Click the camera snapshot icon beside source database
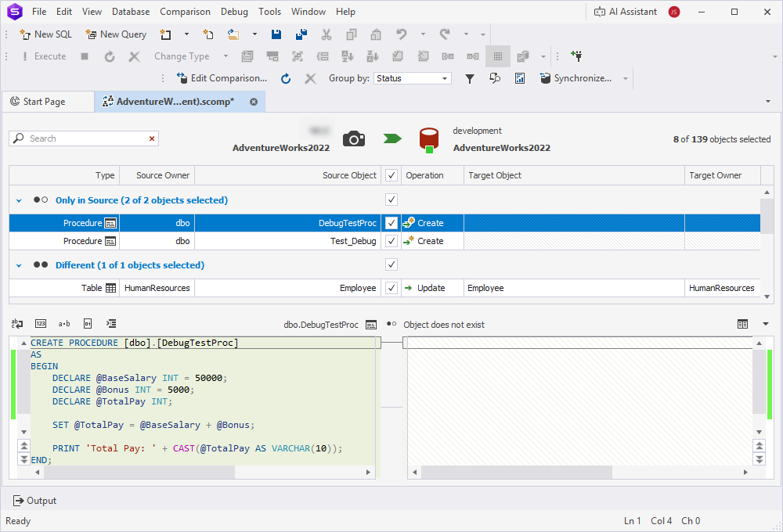783x532 pixels. click(x=354, y=139)
